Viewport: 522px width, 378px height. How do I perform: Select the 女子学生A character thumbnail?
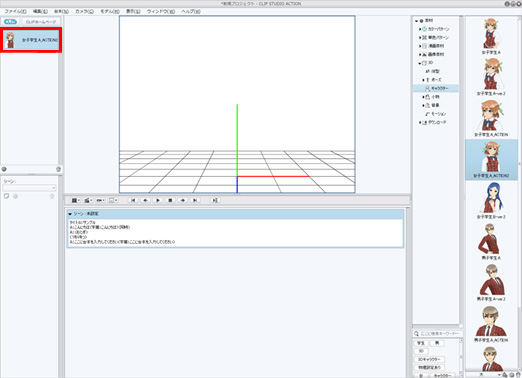click(491, 37)
